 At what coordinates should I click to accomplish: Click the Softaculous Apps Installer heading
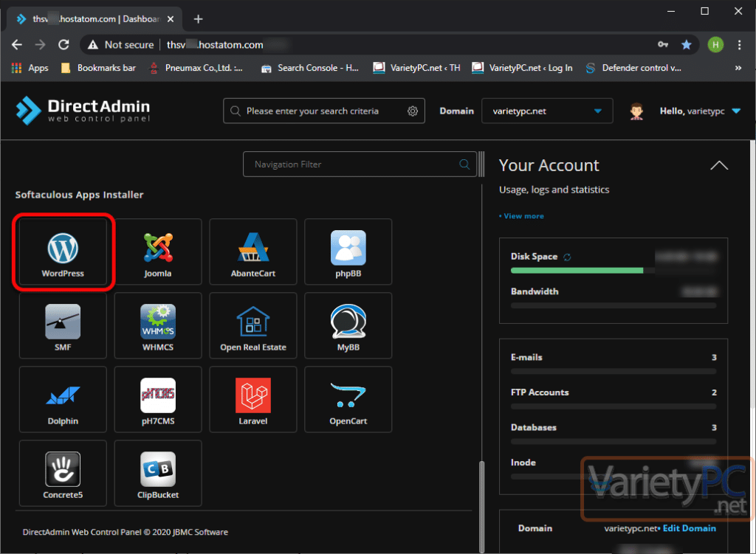[79, 195]
